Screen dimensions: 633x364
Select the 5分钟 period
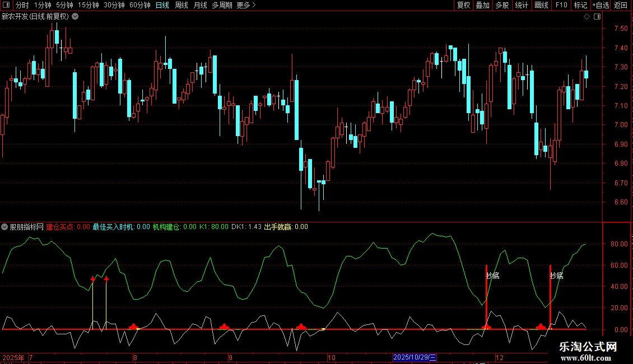tap(64, 5)
